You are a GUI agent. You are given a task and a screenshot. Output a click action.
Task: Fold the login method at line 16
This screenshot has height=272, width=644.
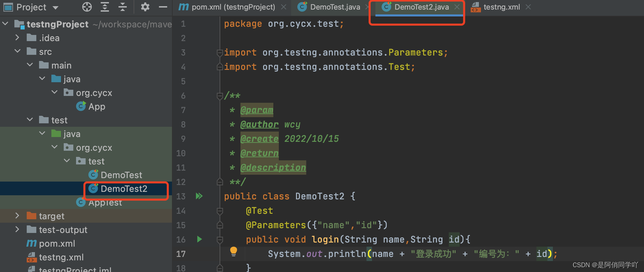[x=220, y=239]
